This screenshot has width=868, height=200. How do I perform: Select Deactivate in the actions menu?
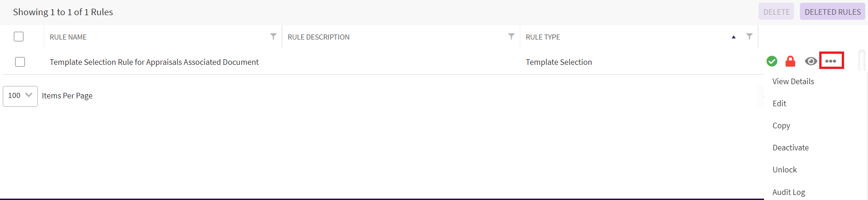point(790,148)
